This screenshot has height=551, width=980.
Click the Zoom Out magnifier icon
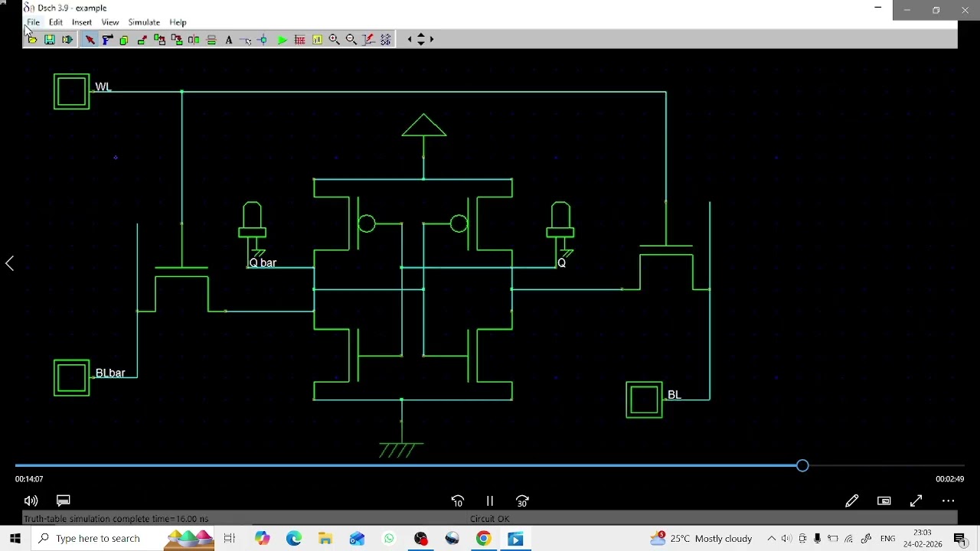351,39
